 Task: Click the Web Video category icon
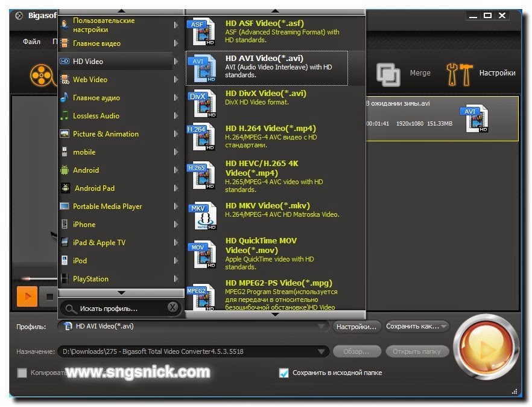[x=65, y=80]
